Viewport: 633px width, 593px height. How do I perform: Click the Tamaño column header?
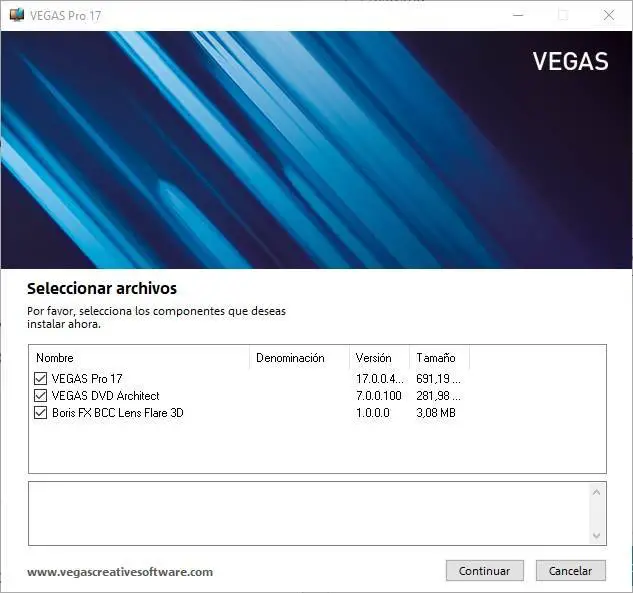tap(439, 358)
